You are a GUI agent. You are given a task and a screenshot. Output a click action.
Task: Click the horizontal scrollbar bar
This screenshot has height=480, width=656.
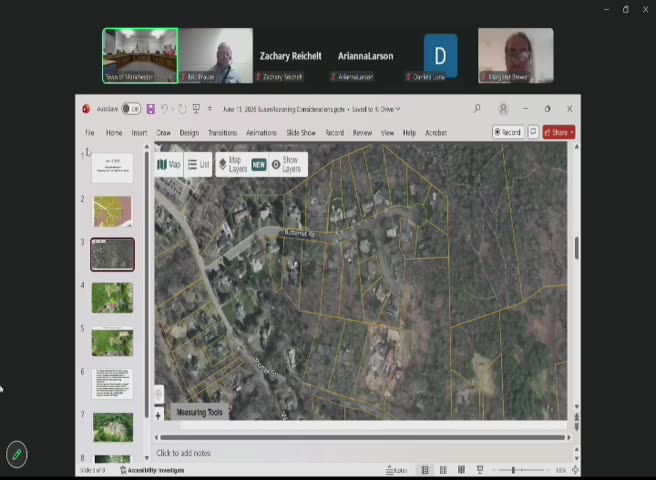[362, 437]
